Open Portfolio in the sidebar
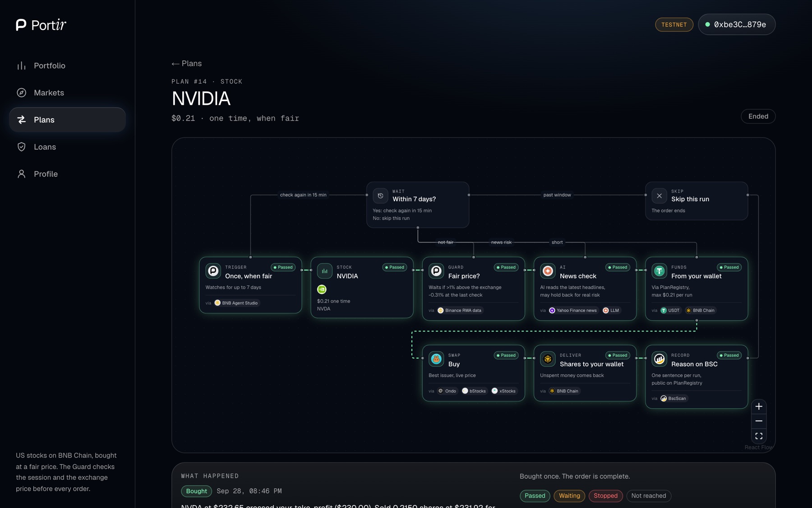812x508 pixels. tap(67, 65)
